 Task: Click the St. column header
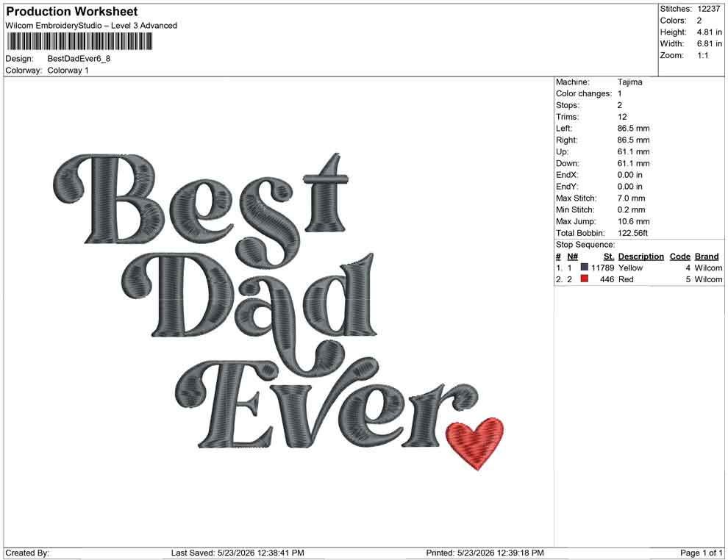click(609, 256)
